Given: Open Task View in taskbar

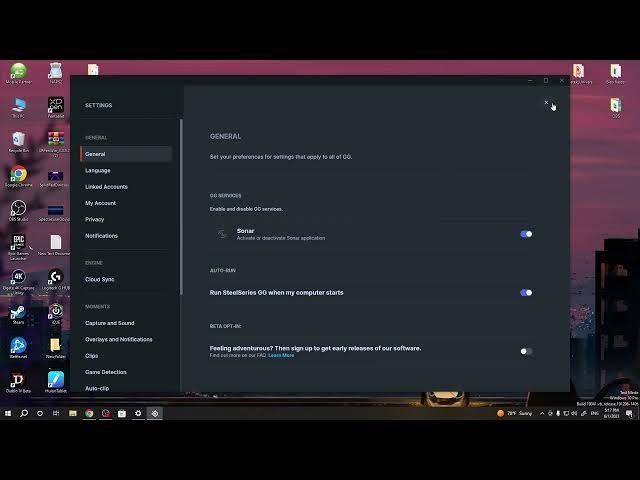Looking at the screenshot, I should [x=56, y=413].
